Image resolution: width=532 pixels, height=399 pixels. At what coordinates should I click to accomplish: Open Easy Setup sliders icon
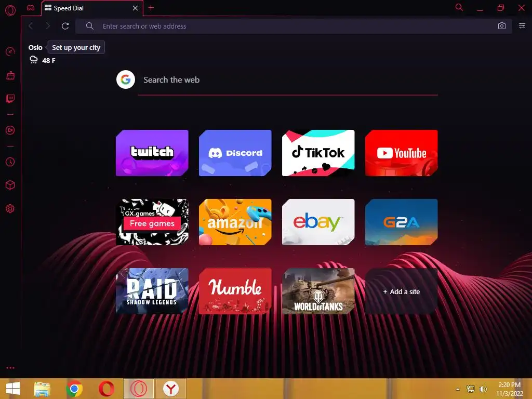click(522, 26)
